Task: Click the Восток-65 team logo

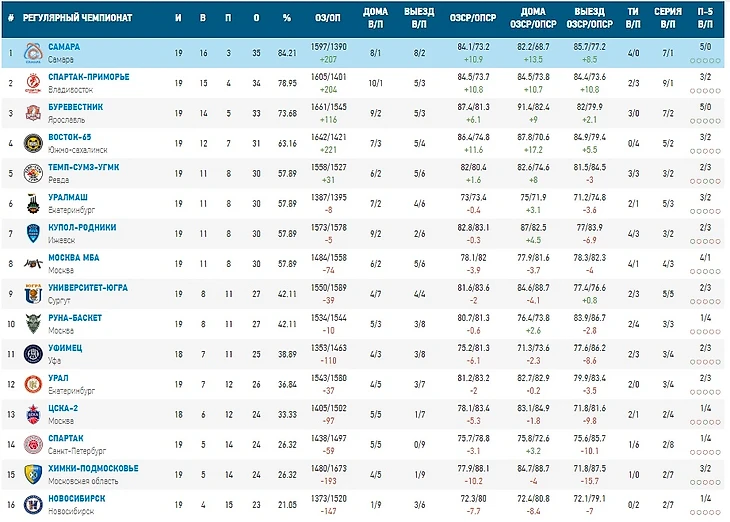Action: (x=34, y=143)
